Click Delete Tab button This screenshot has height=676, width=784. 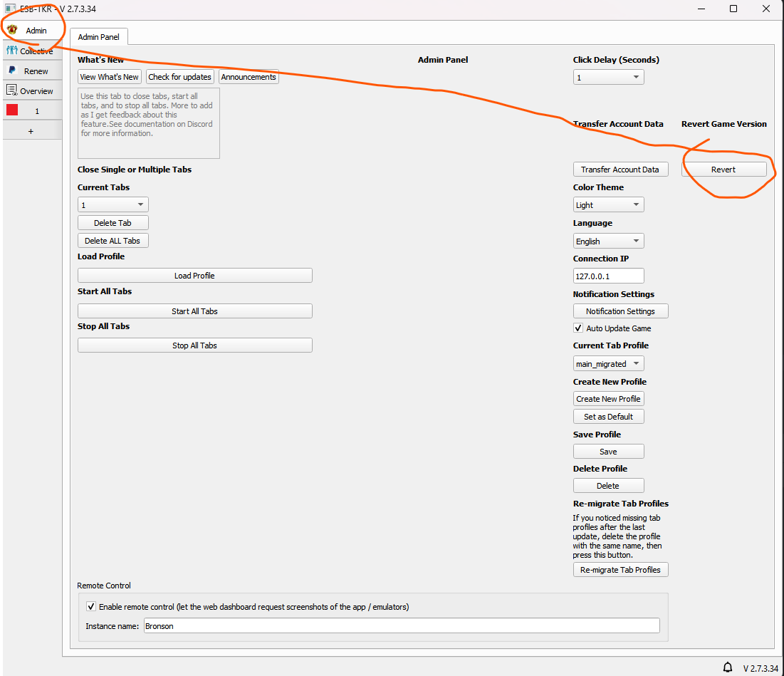113,223
